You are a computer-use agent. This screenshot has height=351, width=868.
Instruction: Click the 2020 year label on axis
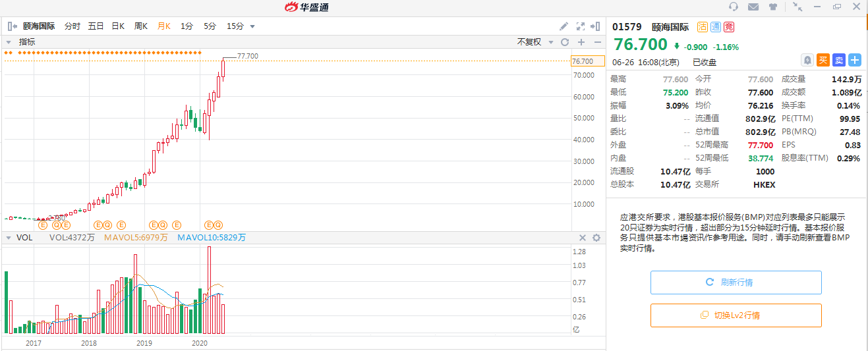[x=199, y=343]
